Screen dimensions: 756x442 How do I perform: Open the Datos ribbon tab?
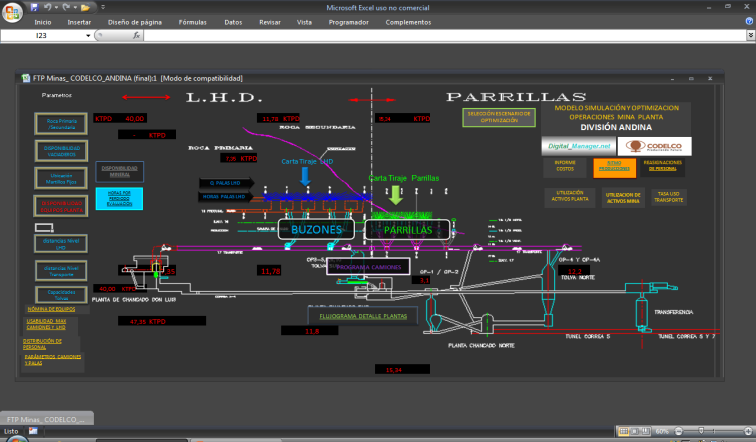[x=233, y=22]
